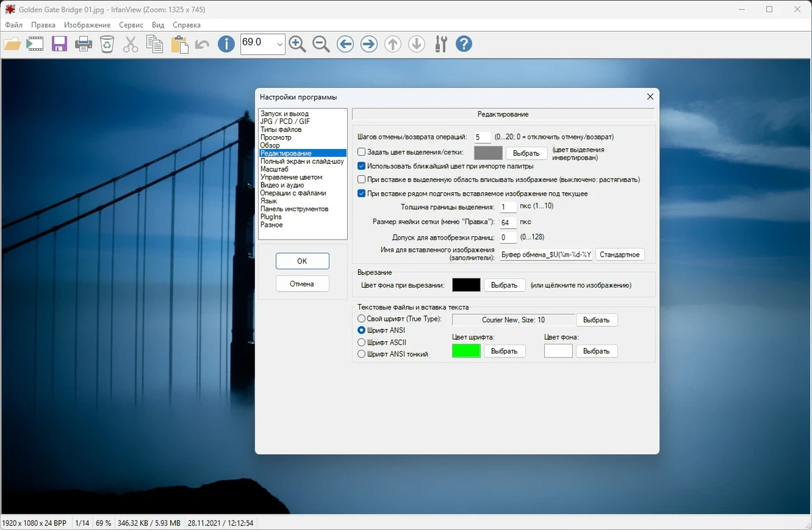The image size is (812, 530).
Task: Open image information via blue i icon
Action: [x=226, y=45]
